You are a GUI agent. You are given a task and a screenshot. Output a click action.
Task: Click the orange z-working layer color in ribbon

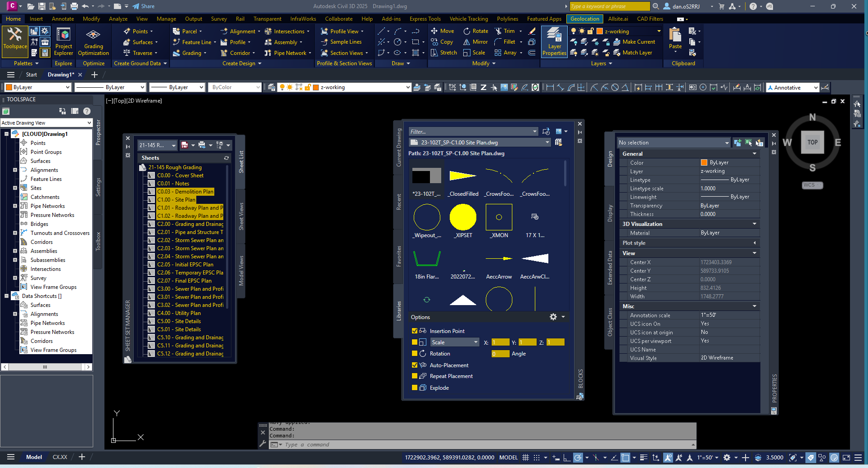pos(600,31)
